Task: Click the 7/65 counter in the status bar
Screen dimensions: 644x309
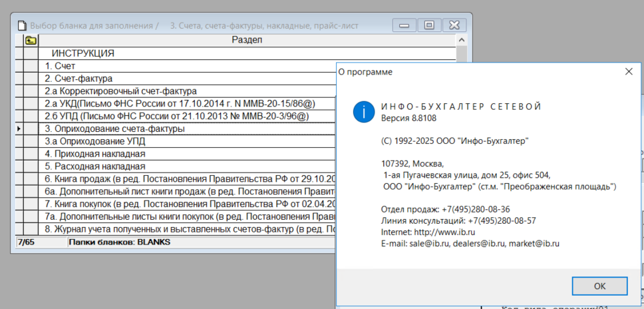Action: (x=27, y=242)
